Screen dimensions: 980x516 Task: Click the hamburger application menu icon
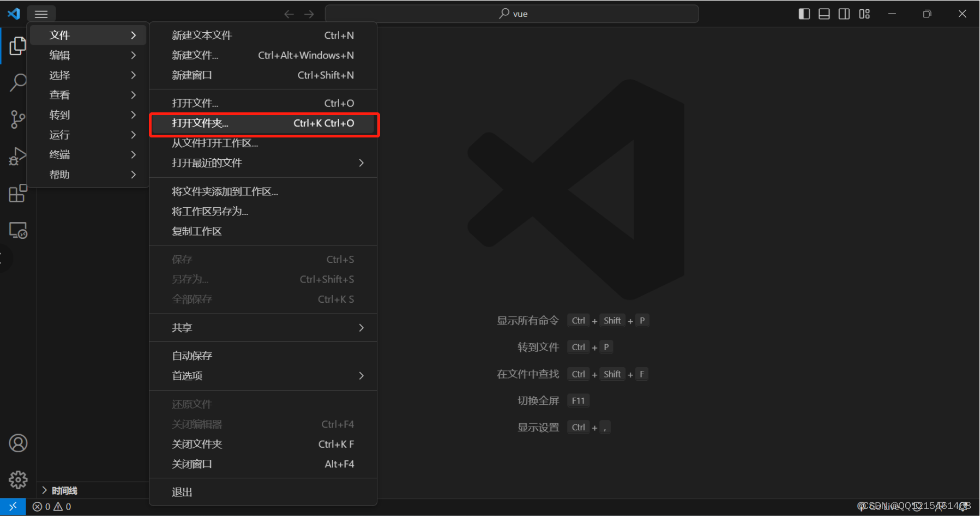(x=41, y=14)
